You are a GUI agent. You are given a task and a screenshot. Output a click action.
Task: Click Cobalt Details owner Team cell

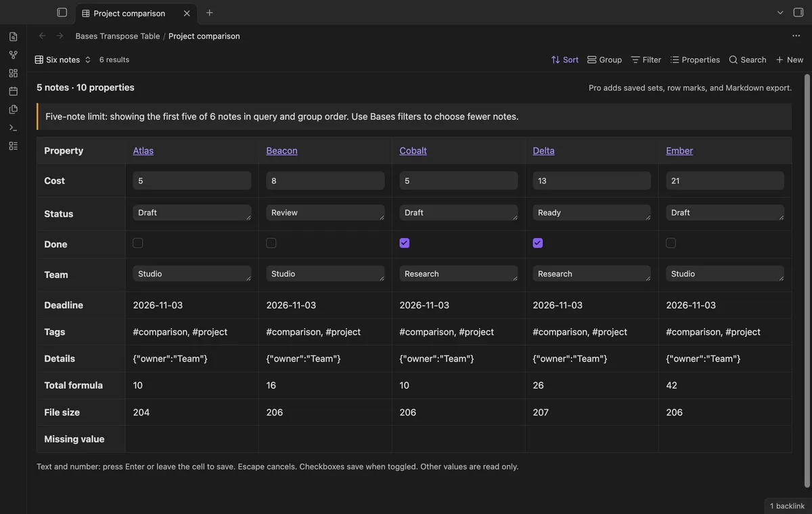click(x=436, y=358)
